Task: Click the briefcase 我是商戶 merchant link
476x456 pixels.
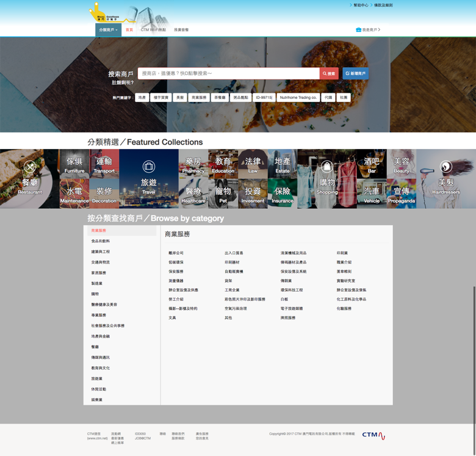Action: 368,29
